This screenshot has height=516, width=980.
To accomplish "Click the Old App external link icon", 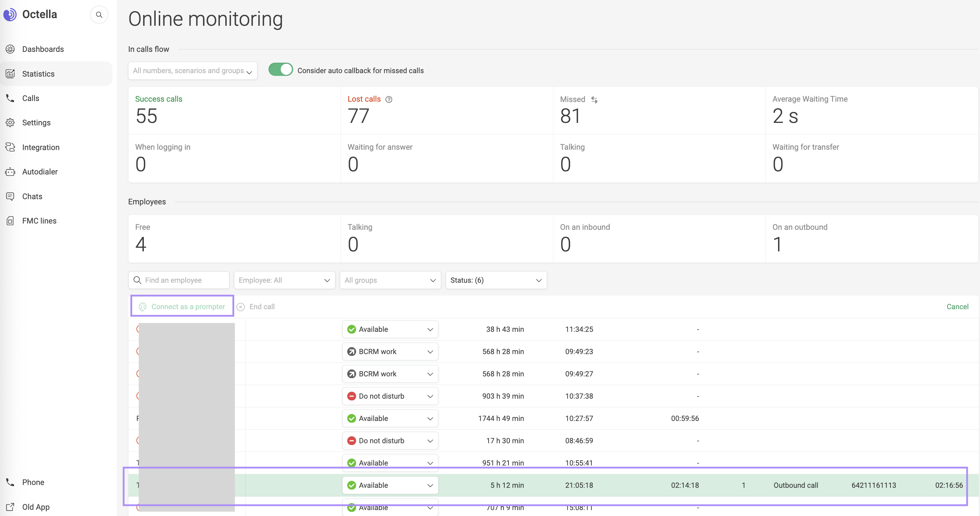I will point(10,507).
